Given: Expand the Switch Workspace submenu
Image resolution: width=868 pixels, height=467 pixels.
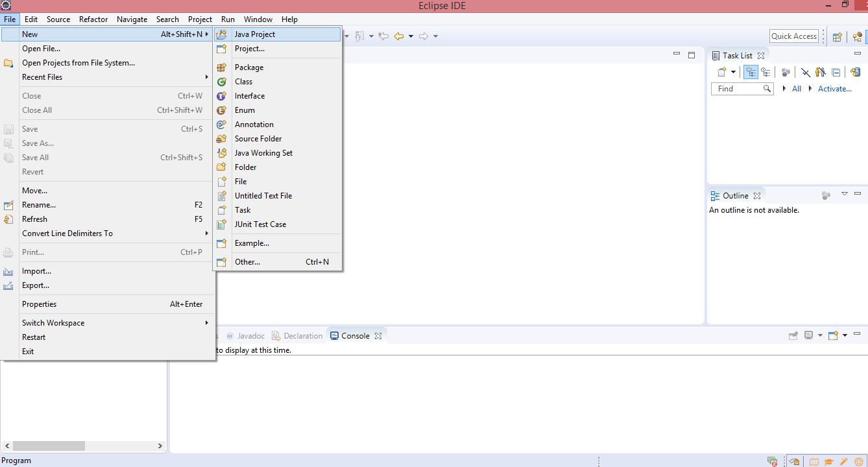Looking at the screenshot, I should click(x=108, y=323).
